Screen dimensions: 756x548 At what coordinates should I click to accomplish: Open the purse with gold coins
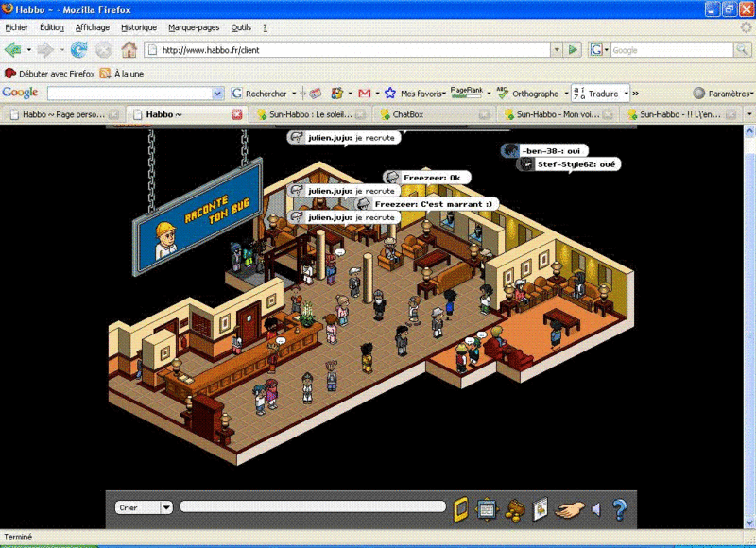coord(514,510)
